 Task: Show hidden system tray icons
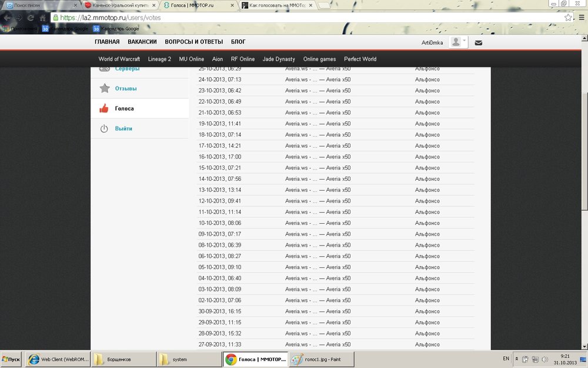pos(517,359)
